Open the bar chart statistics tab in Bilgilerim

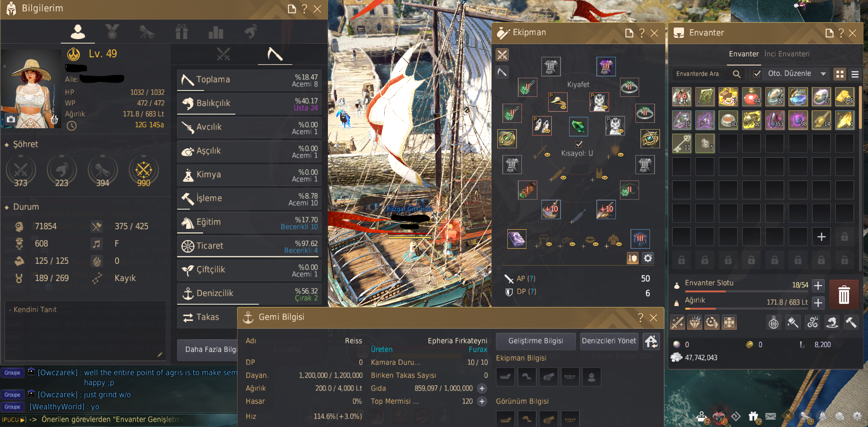pyautogui.click(x=216, y=32)
